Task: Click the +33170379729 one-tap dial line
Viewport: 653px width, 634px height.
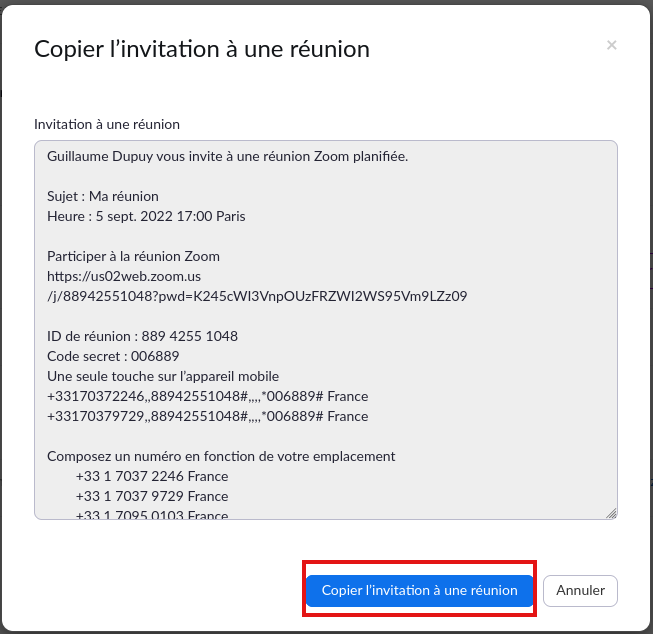Action: (207, 416)
